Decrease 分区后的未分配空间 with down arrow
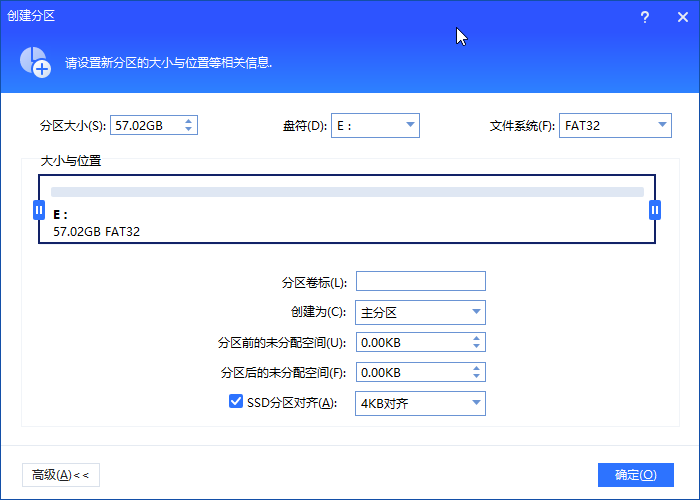 (476, 377)
